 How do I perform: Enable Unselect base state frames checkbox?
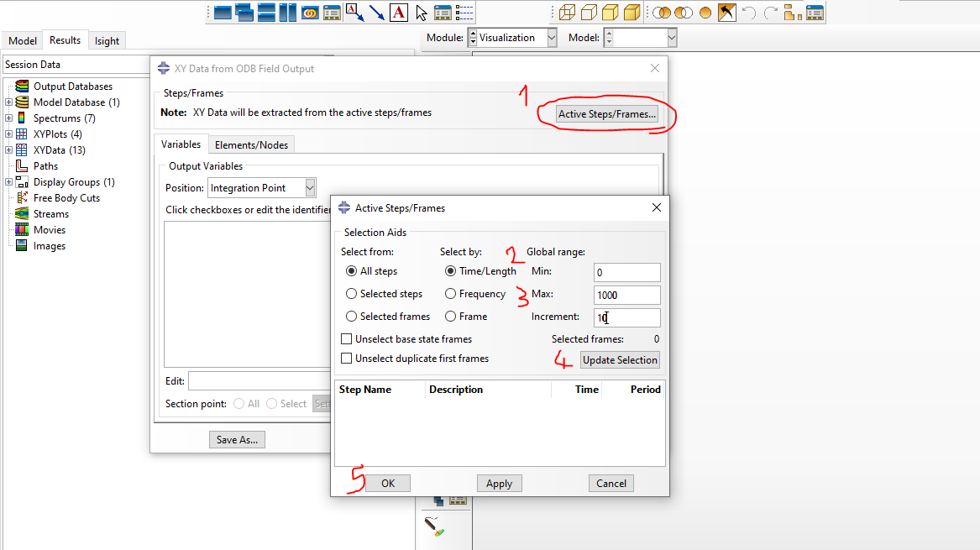point(347,339)
